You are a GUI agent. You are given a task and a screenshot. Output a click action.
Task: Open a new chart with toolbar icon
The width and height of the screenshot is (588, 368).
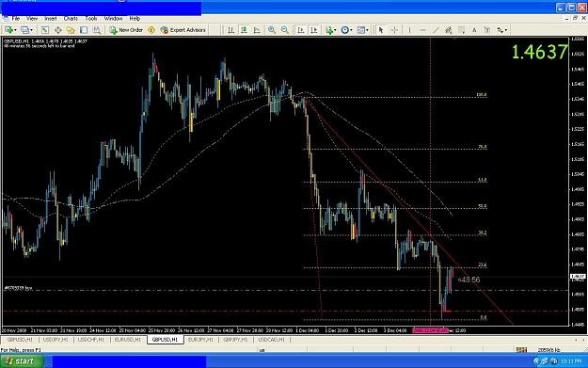point(8,30)
